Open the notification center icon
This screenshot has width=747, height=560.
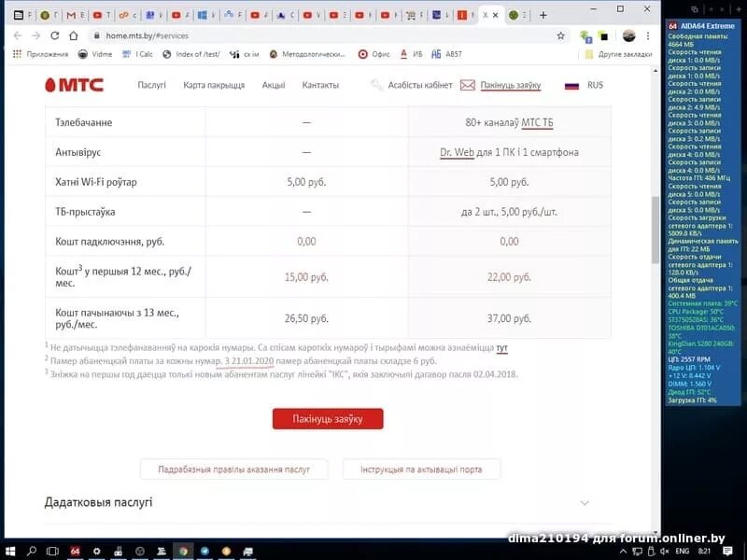(727, 551)
